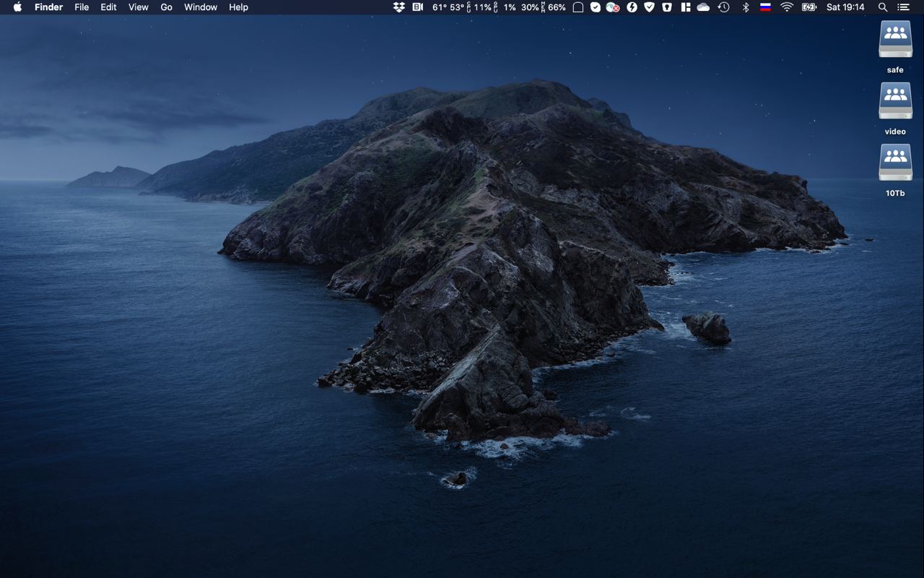Click the lightning bolt circle menu bar icon

tap(632, 7)
